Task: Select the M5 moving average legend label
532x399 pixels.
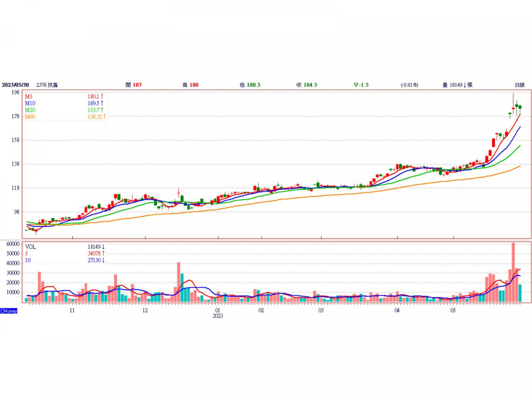Action: [x=28, y=96]
